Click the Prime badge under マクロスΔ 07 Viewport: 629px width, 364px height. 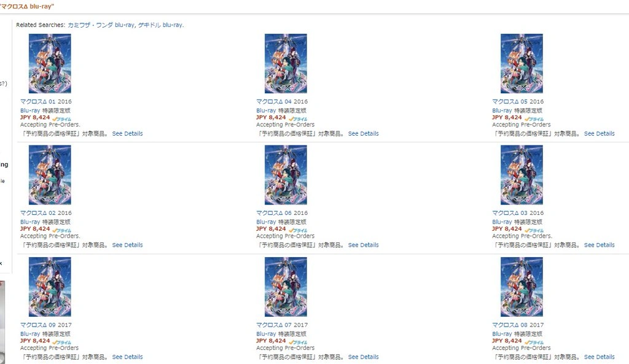[x=297, y=341]
